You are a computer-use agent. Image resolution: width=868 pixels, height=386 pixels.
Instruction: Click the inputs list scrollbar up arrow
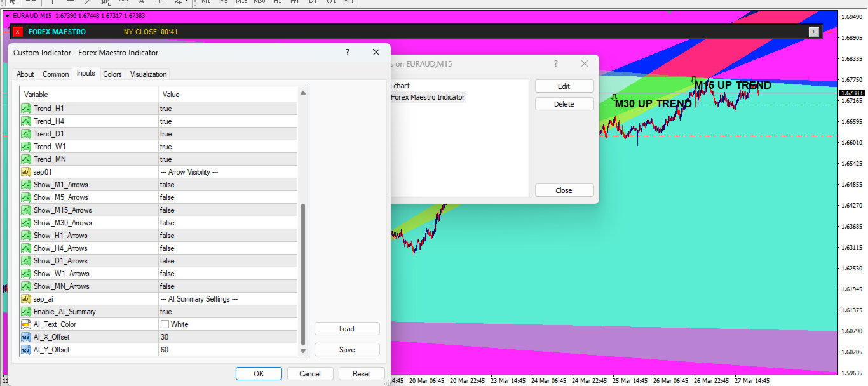point(303,94)
